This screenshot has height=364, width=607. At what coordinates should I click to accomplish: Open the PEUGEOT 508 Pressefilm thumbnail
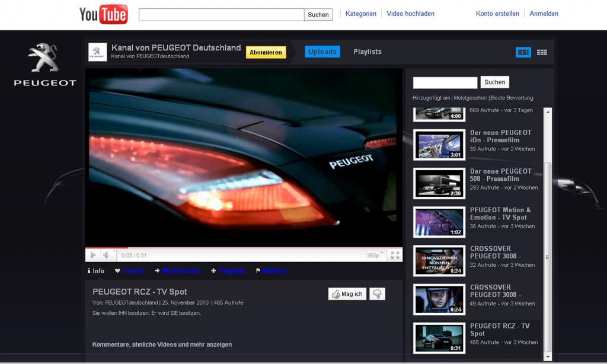[439, 184]
